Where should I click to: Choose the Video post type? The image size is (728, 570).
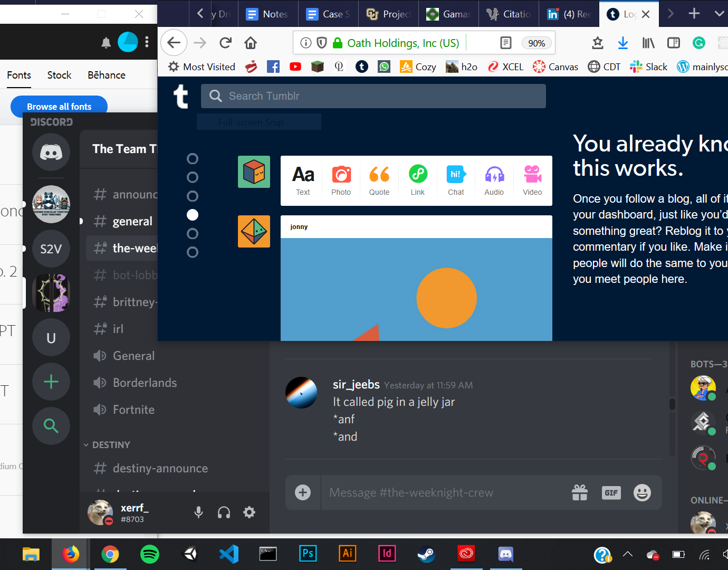[x=532, y=180]
